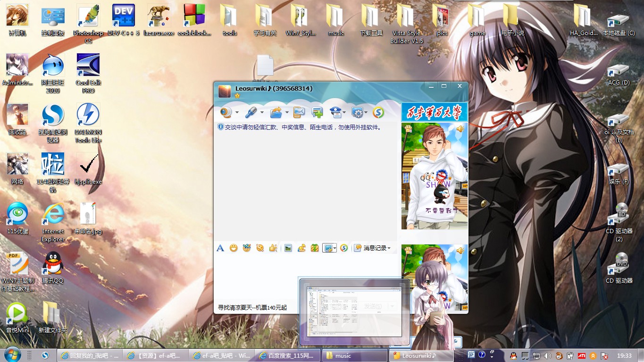
Task: Switch to ef-a吧_贴吧 taskbar window
Action: (x=222, y=355)
